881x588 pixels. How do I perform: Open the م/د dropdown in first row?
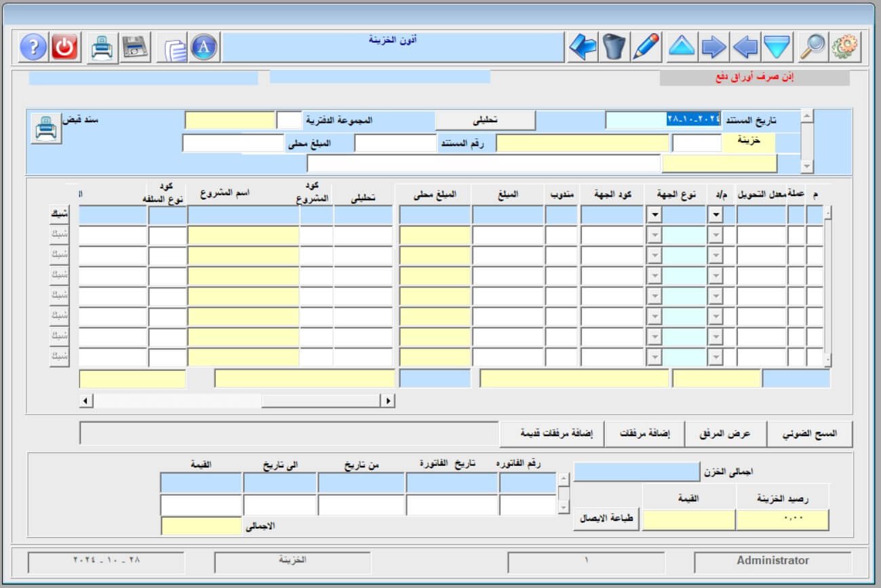click(715, 215)
